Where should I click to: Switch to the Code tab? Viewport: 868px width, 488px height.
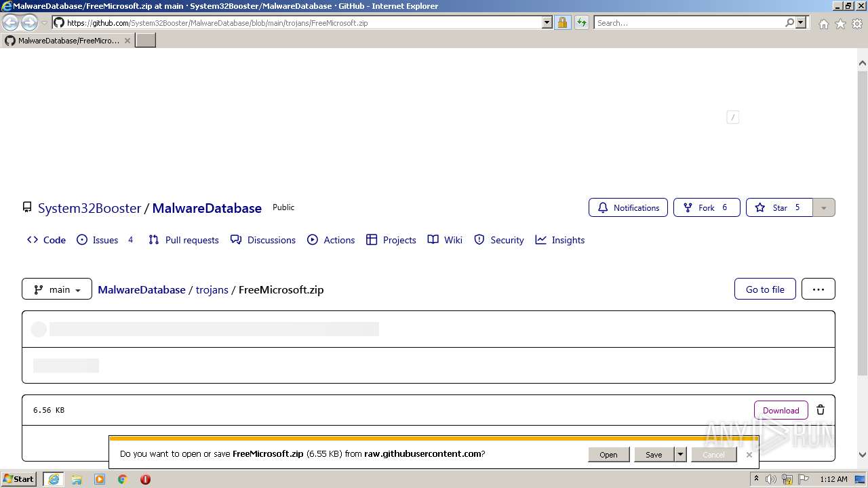(x=46, y=240)
